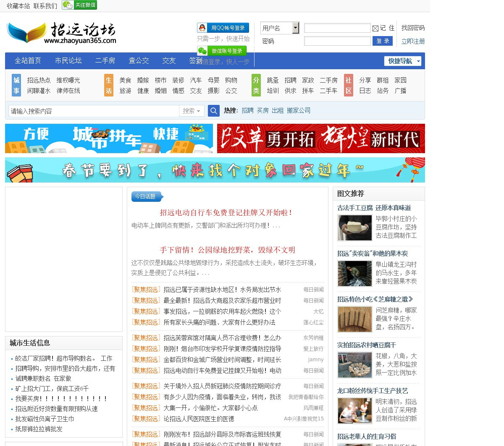Open the tofu thumbnail under 古法手工豆腐

355,228
